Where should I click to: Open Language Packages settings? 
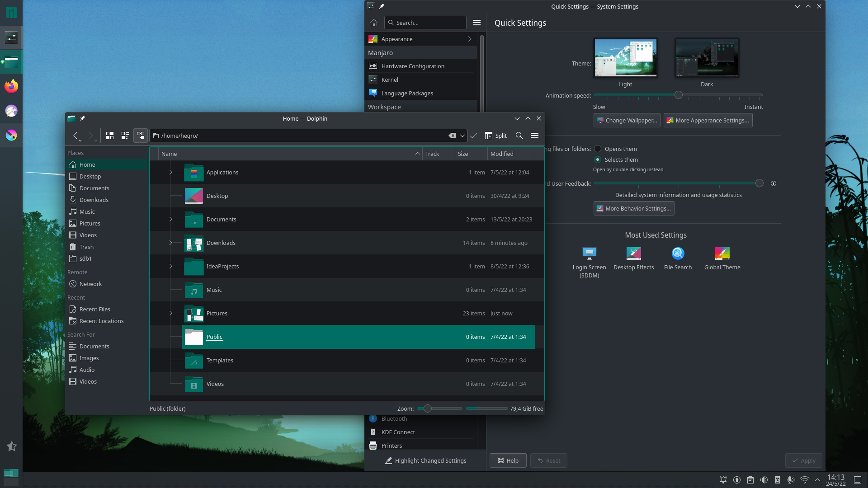point(421,93)
